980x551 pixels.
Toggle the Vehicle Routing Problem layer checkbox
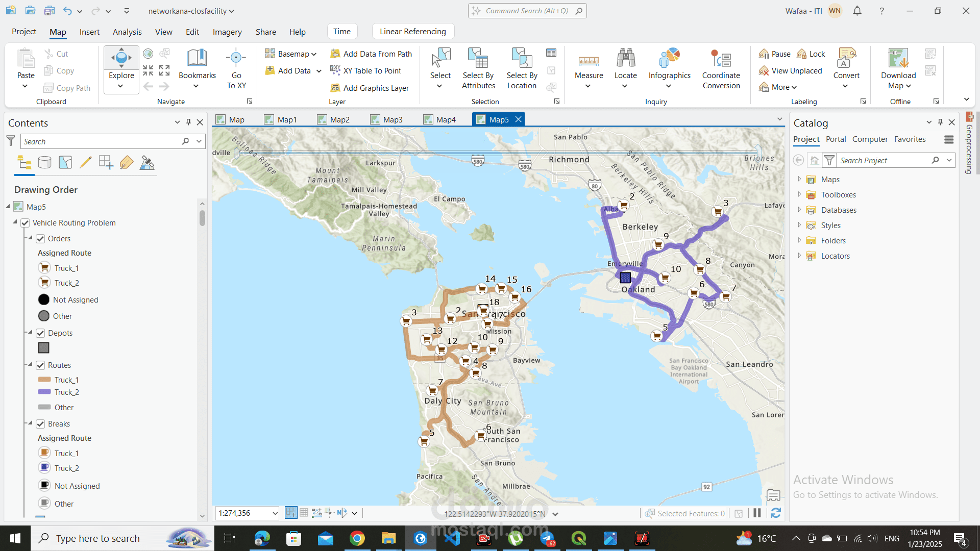click(25, 223)
